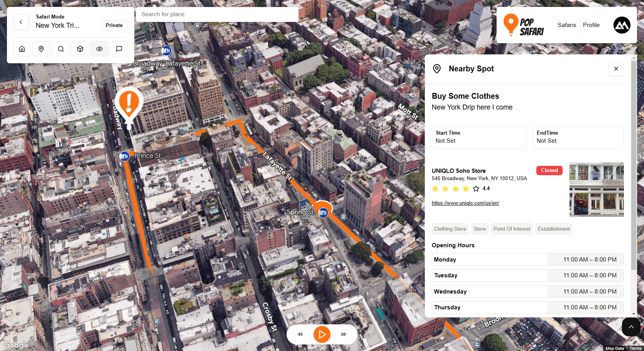Click the Prince St MTA station icon
This screenshot has width=644, height=351.
pyautogui.click(x=124, y=156)
